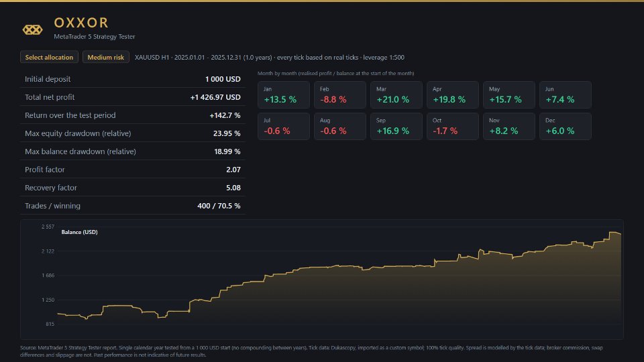Click the Return over the test period value +142.7 %
This screenshot has width=644, height=362.
225,115
